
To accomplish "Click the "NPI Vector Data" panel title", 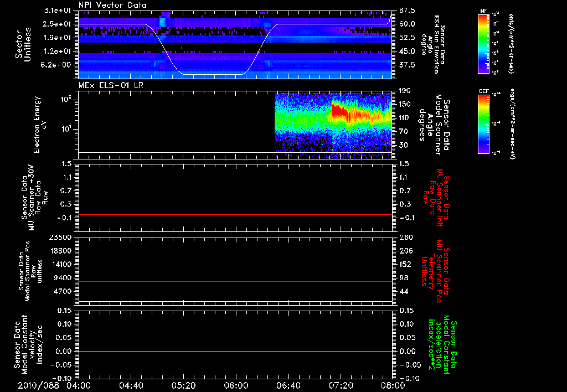I will tap(113, 5).
